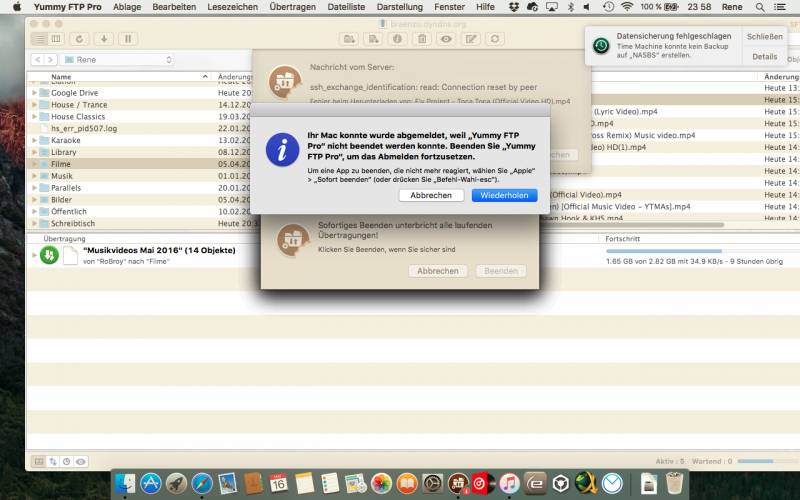800x500 pixels.
Task: Open Safari from the Dock
Action: coord(202,483)
